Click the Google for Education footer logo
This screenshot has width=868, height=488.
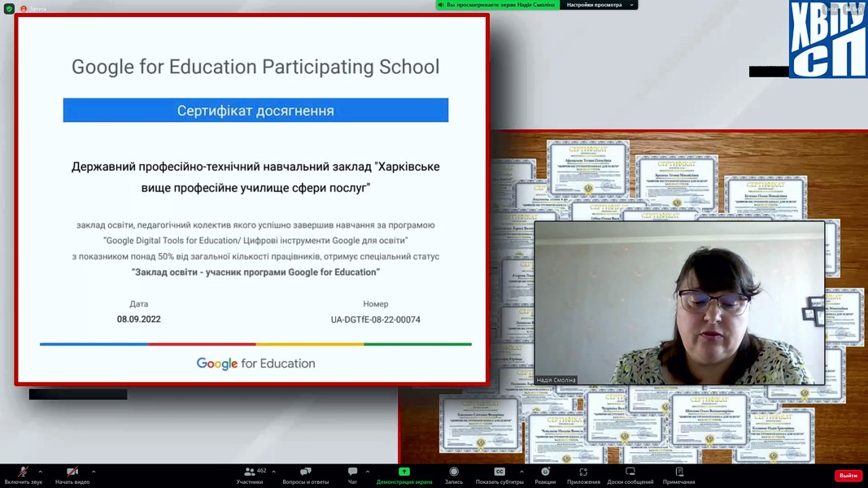pos(255,364)
